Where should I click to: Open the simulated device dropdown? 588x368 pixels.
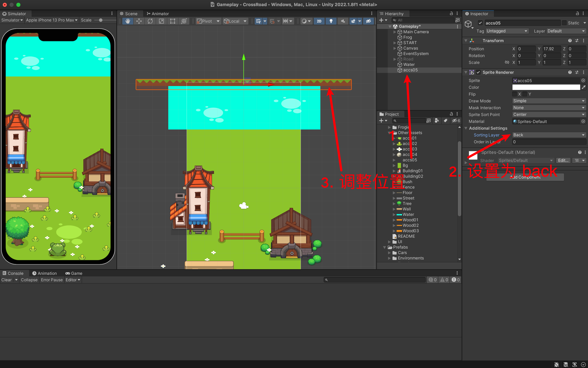click(x=52, y=20)
